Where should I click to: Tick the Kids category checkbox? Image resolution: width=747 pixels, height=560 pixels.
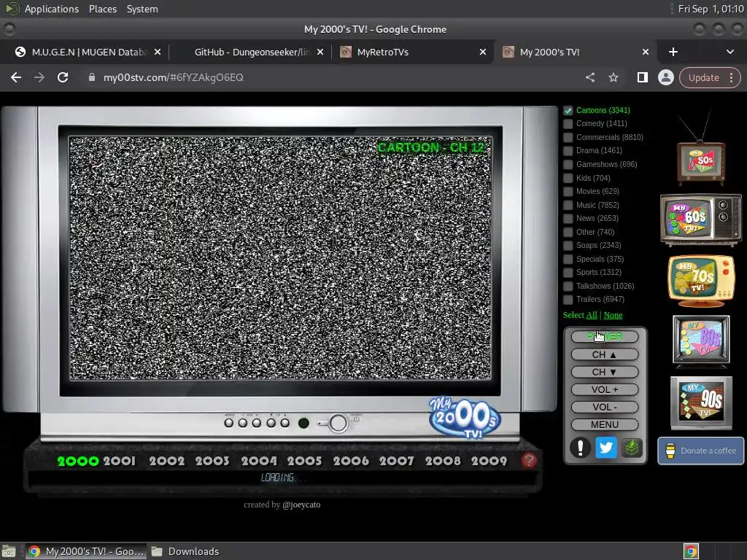[568, 178]
